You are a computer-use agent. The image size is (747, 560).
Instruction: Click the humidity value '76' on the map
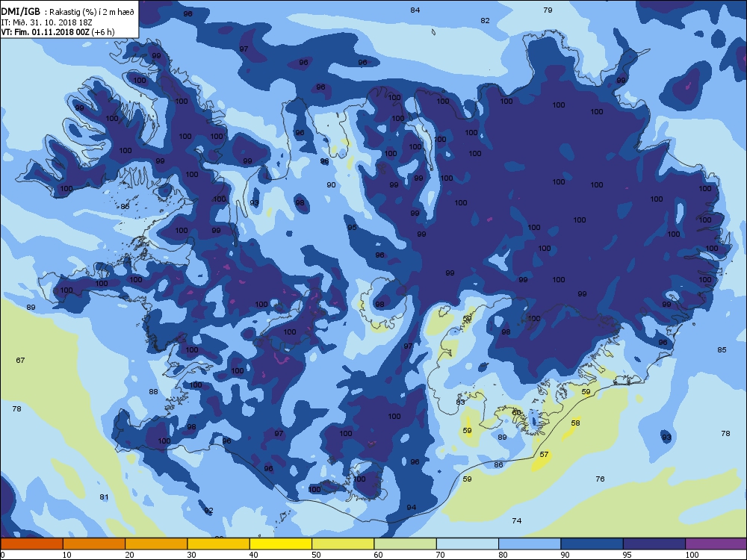coord(601,479)
